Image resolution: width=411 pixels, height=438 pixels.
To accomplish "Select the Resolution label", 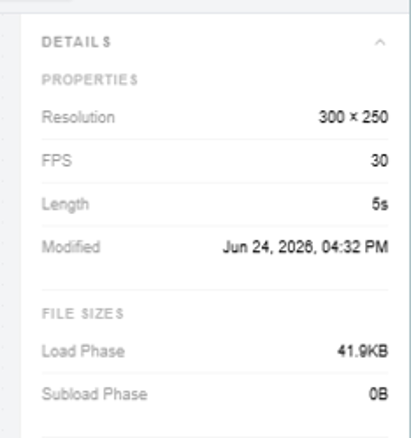I will (78, 117).
